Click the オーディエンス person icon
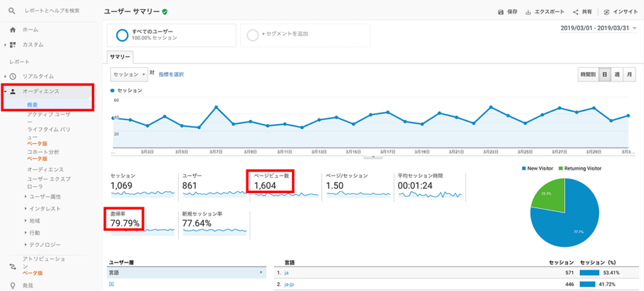 pyautogui.click(x=13, y=92)
